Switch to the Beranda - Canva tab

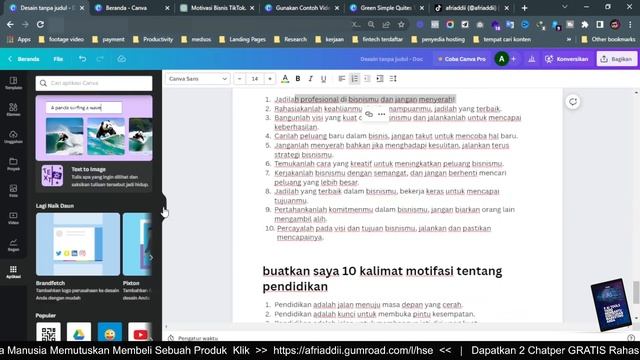(x=131, y=8)
